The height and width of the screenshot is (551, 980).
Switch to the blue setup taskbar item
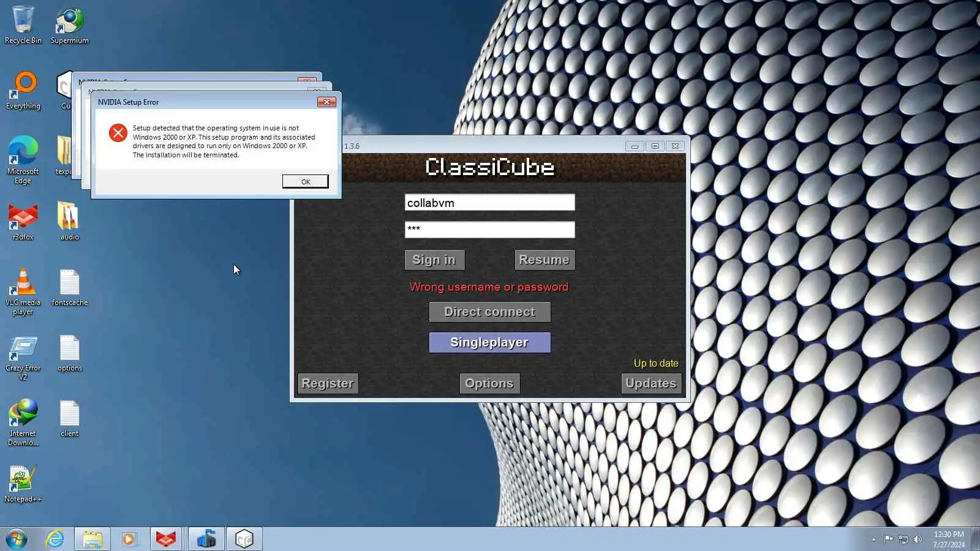(206, 539)
